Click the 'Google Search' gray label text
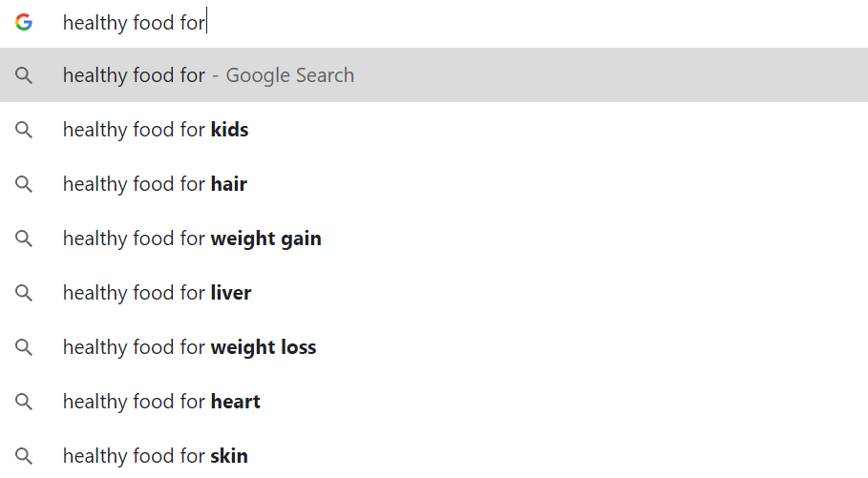 pyautogui.click(x=289, y=75)
